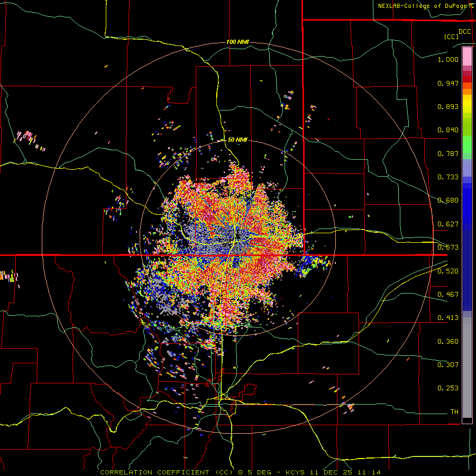Image resolution: width=476 pixels, height=476 pixels.
Task: Click the 0.520 legend value
Action: click(448, 271)
